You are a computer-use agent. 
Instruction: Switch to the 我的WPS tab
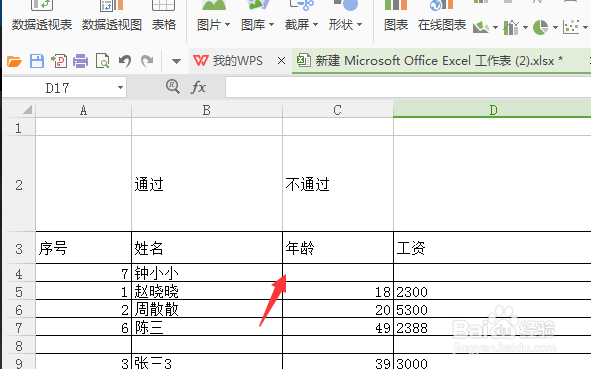tap(228, 61)
